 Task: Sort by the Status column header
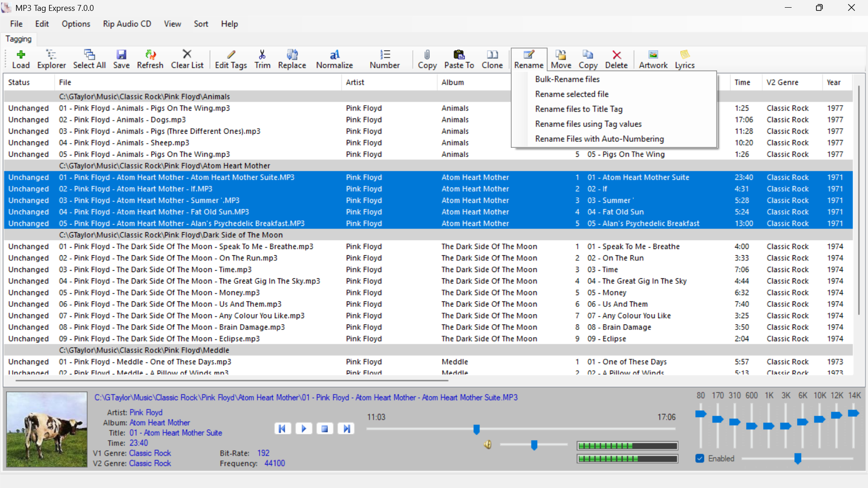[29, 82]
